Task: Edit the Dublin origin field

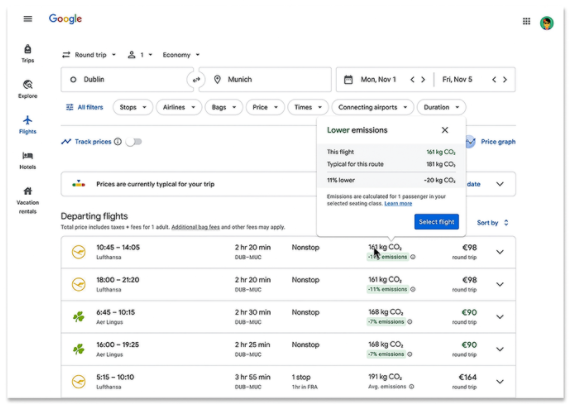Action: tap(127, 79)
